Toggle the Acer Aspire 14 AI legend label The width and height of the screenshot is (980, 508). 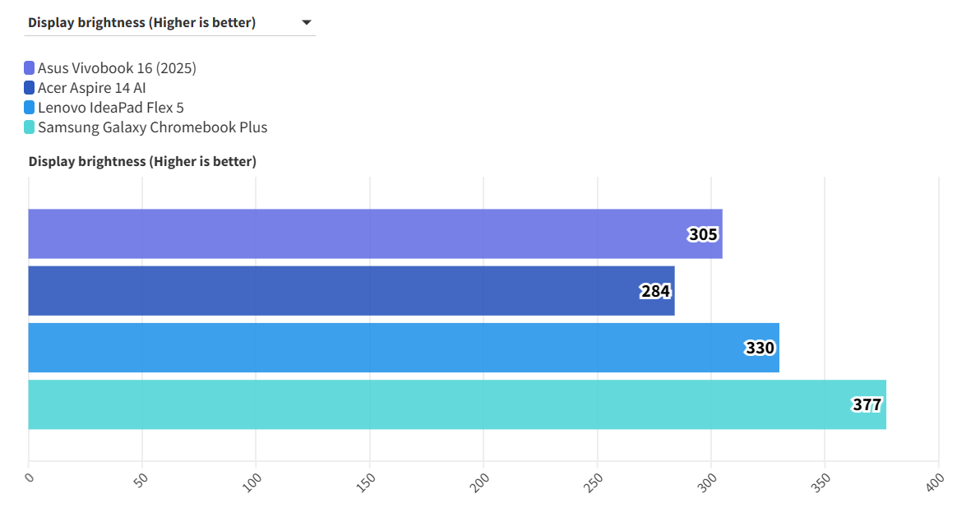click(92, 88)
